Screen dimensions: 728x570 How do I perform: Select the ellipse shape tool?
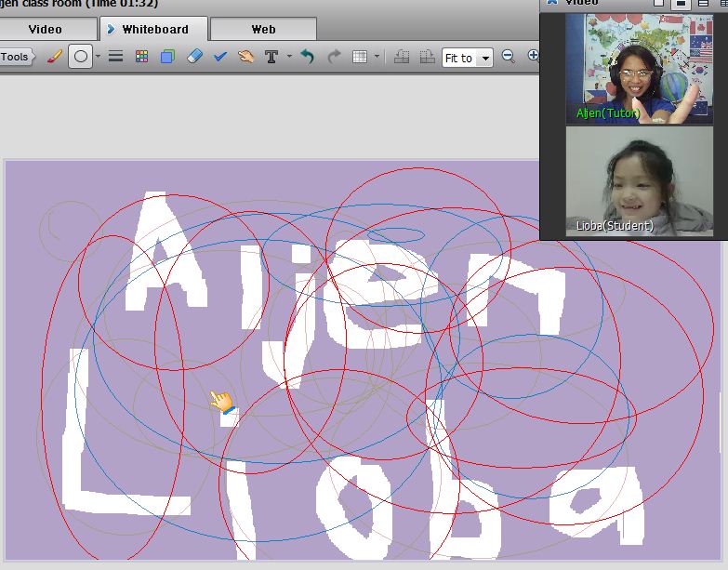click(x=81, y=57)
